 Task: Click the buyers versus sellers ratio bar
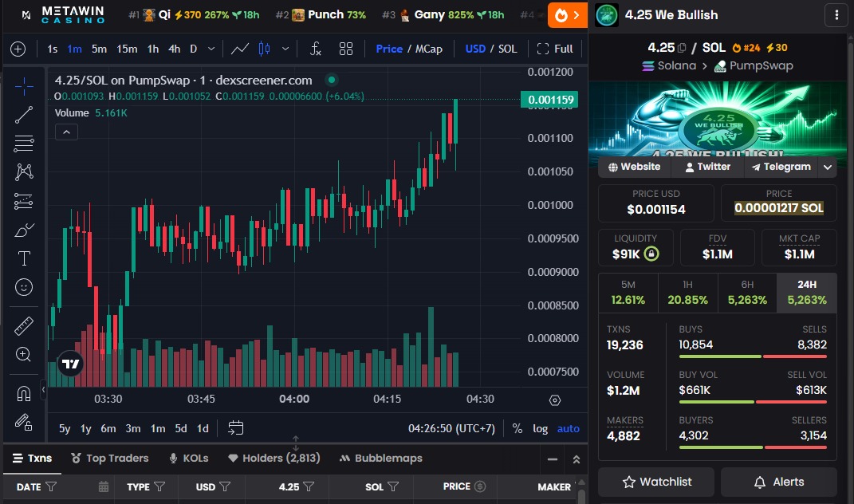(x=753, y=447)
